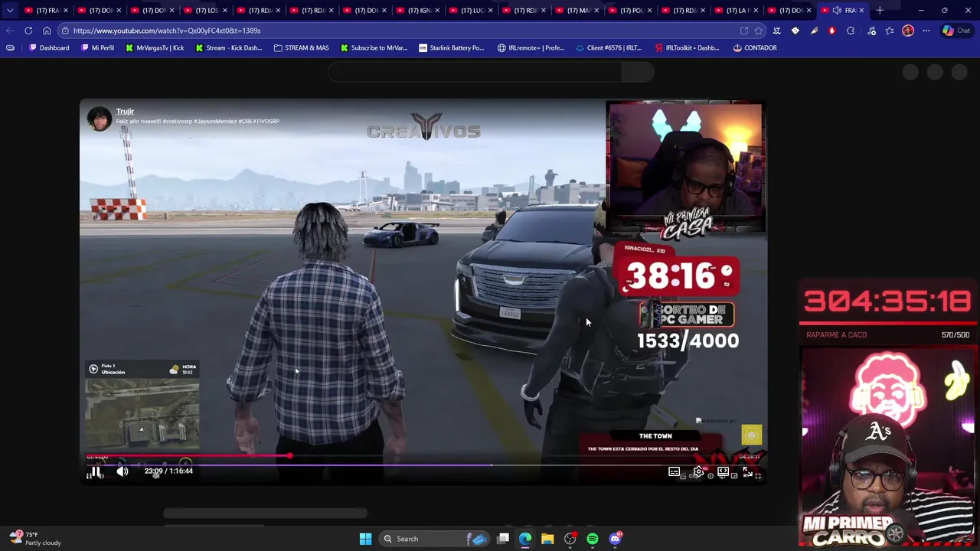Close the active FRA tab

[861, 10]
